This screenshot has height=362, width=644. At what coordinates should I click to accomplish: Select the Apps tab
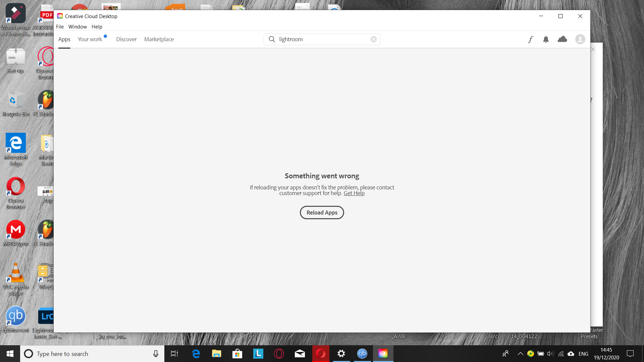tap(65, 39)
